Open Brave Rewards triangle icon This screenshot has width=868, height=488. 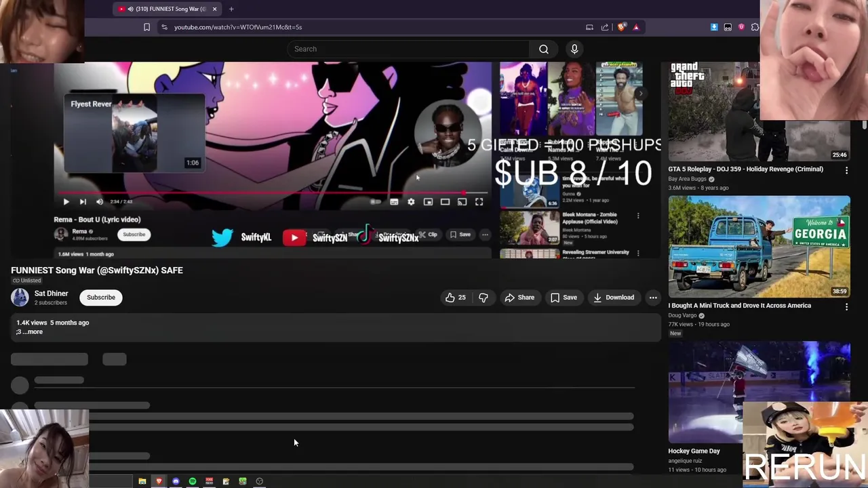(x=636, y=27)
